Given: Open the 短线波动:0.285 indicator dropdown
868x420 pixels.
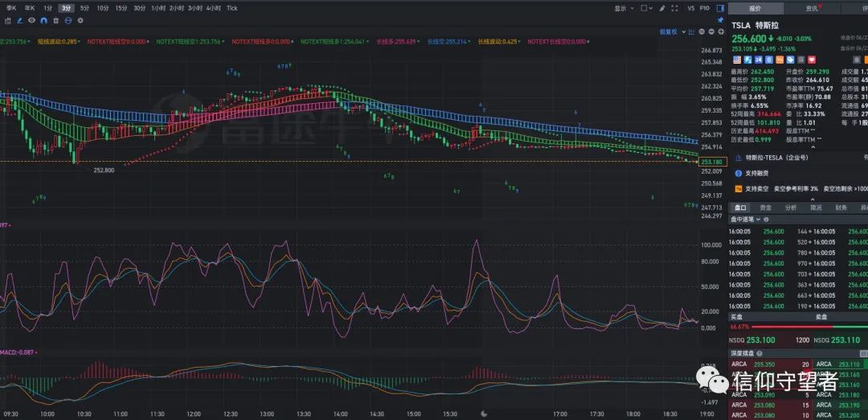Looking at the screenshot, I should (79, 42).
